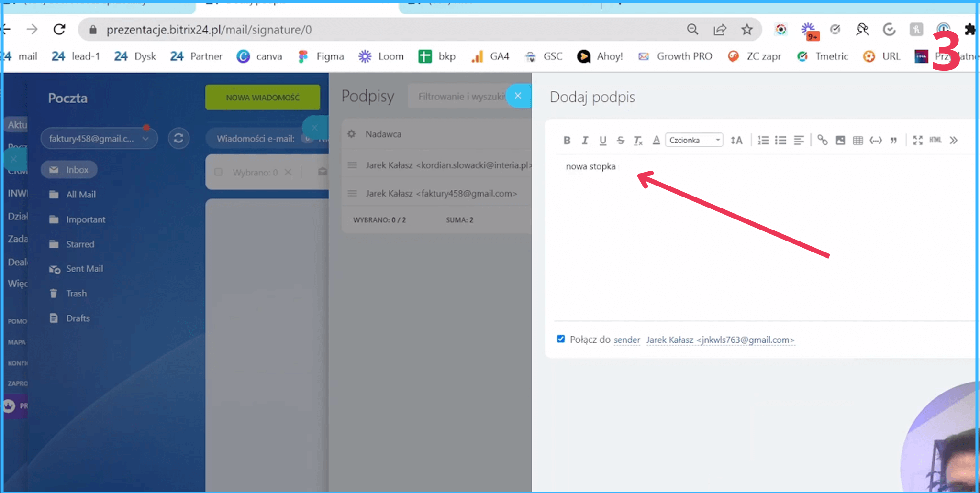980x493 pixels.
Task: Click the NOWA WIADOMOŚĆ button
Action: click(x=263, y=98)
